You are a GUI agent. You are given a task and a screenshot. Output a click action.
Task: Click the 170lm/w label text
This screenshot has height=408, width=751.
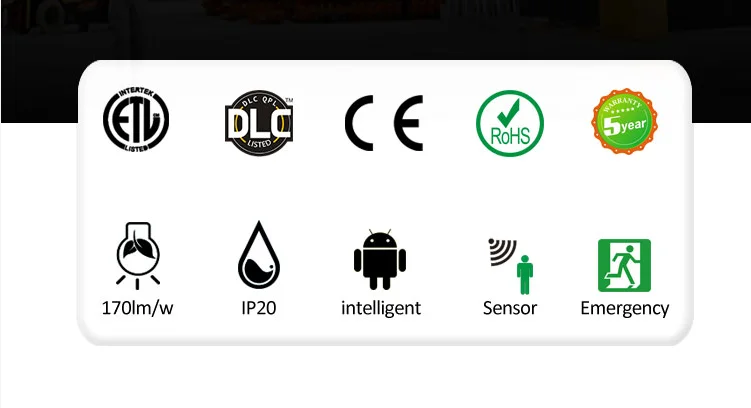tap(137, 308)
